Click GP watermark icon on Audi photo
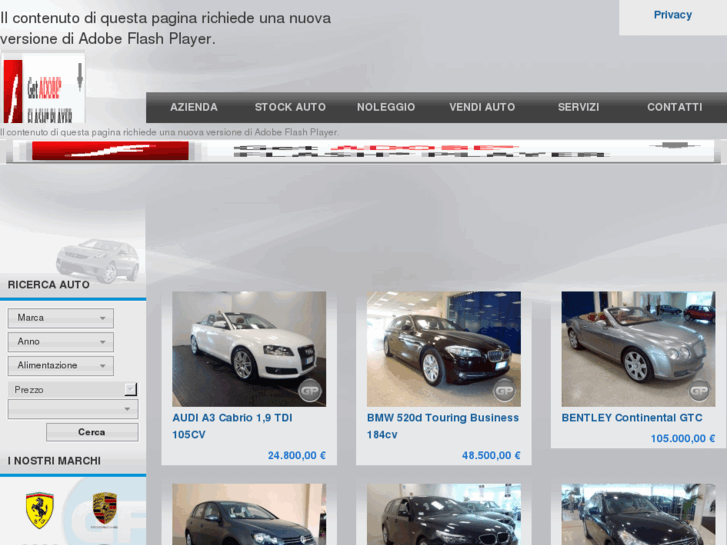 point(309,391)
